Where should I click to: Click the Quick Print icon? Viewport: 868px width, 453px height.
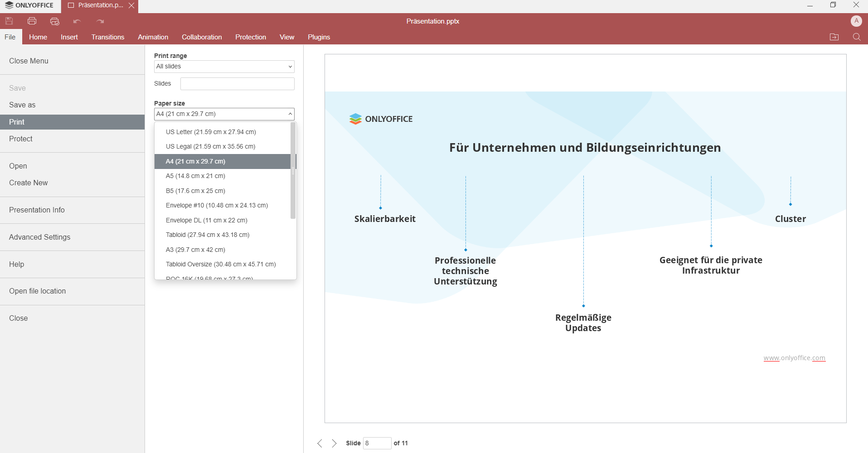[x=55, y=21]
